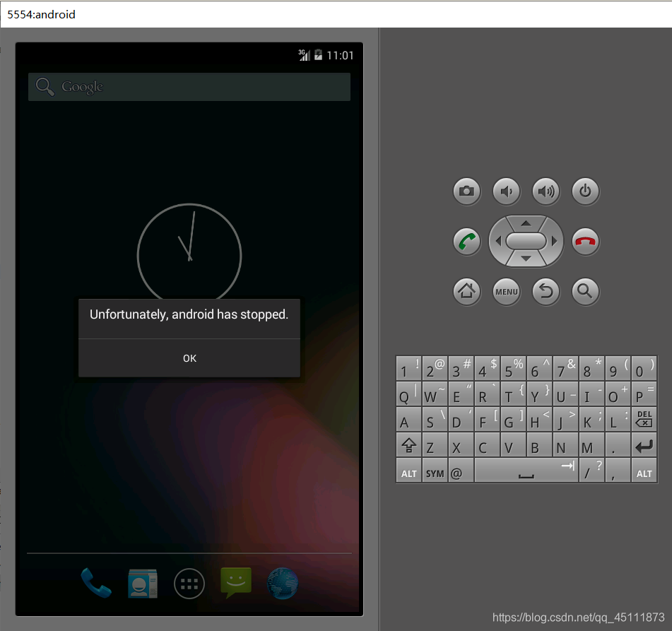
Task: Click the emulator Search hardware button
Action: (585, 292)
